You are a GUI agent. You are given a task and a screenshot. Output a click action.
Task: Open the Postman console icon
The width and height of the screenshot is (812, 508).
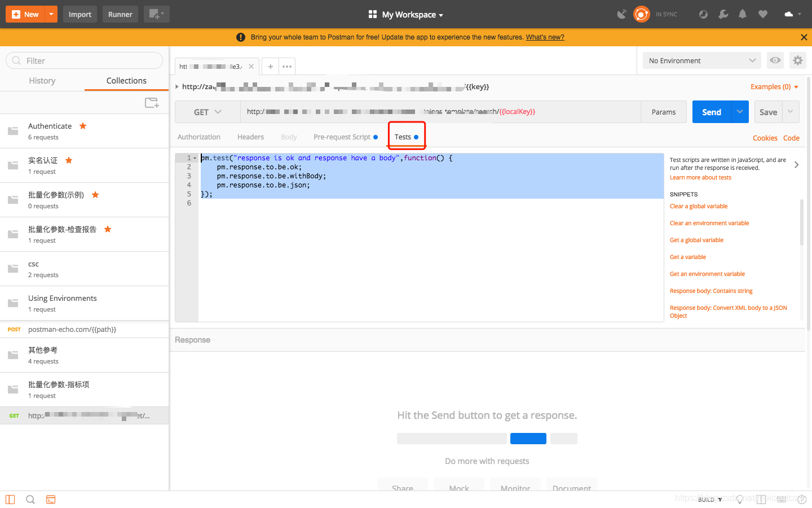(x=51, y=500)
